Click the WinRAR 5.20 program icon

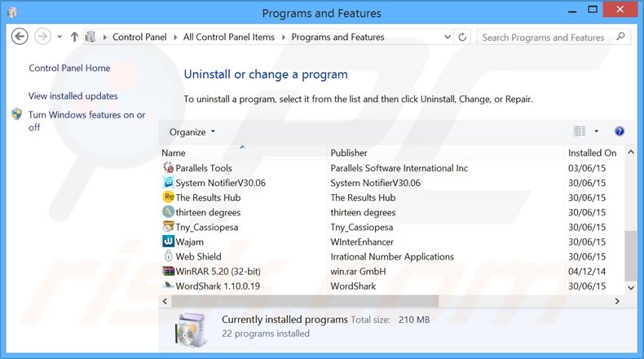169,271
